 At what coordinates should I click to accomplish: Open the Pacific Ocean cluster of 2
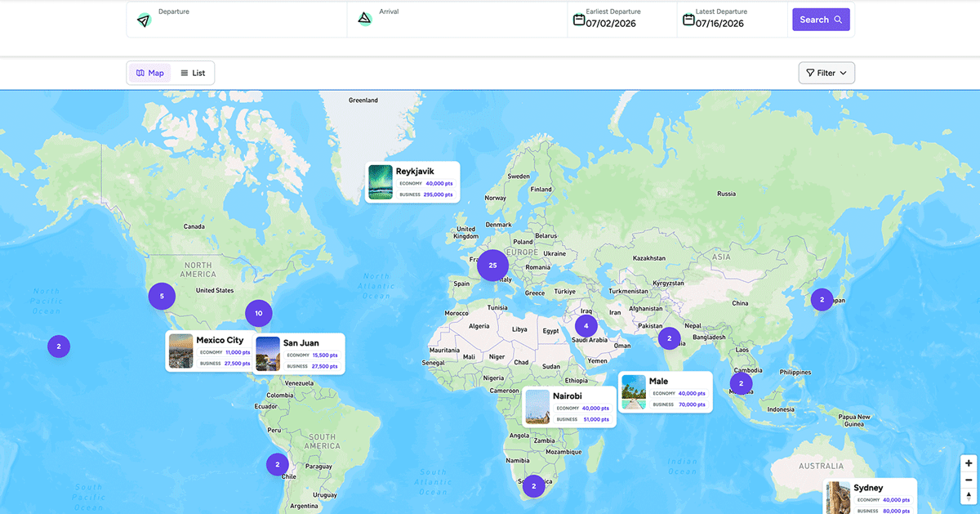59,346
